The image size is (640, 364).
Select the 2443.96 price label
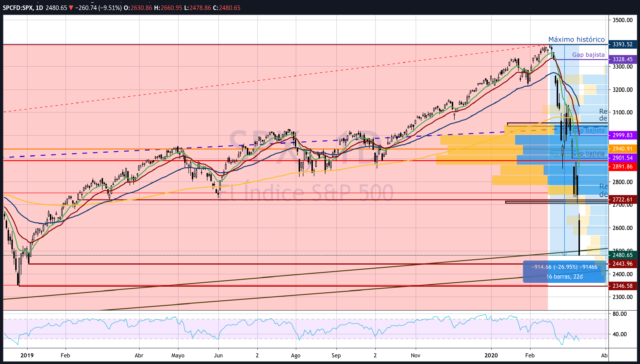[622, 264]
